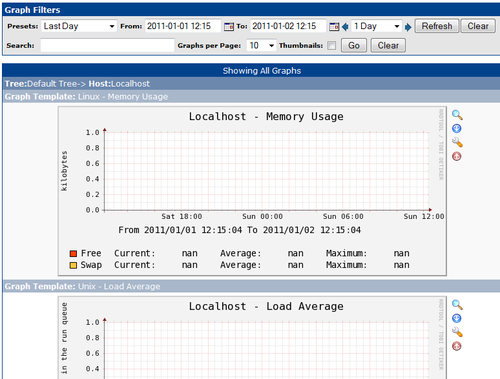The width and height of the screenshot is (500, 379).
Task: Open the Presets dropdown showing Last Day
Action: click(x=79, y=26)
